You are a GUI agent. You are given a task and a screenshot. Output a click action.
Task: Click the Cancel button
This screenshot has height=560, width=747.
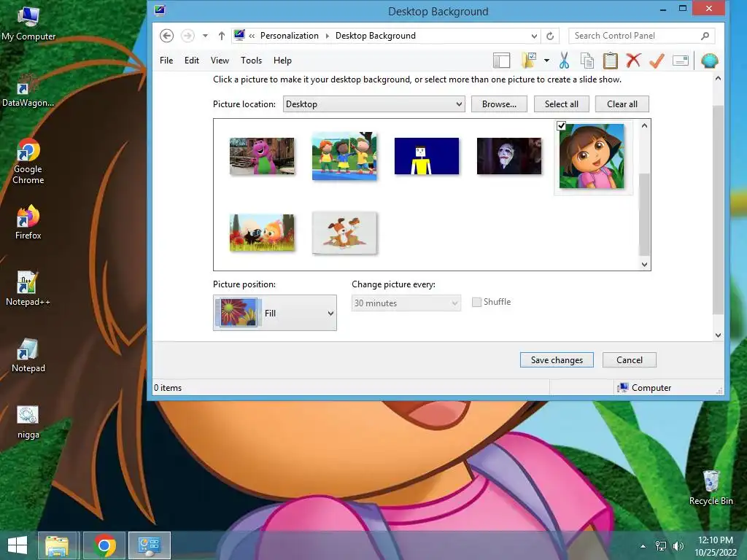point(630,360)
